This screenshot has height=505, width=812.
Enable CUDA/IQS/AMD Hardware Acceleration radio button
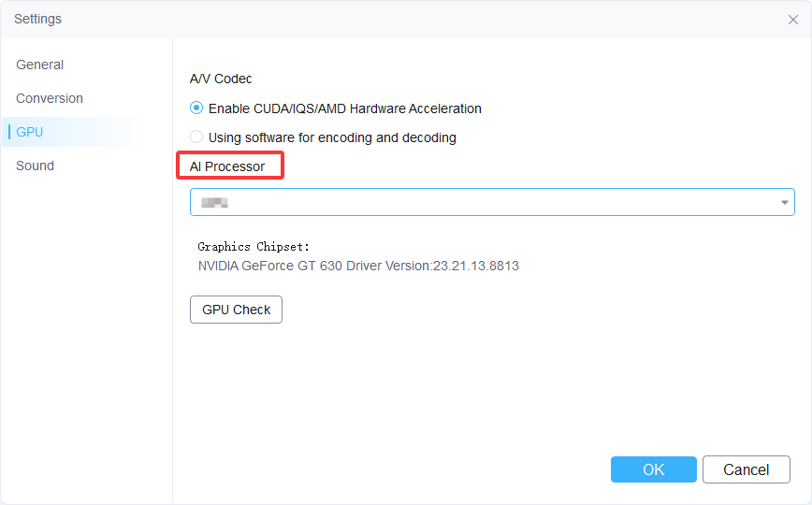[196, 108]
